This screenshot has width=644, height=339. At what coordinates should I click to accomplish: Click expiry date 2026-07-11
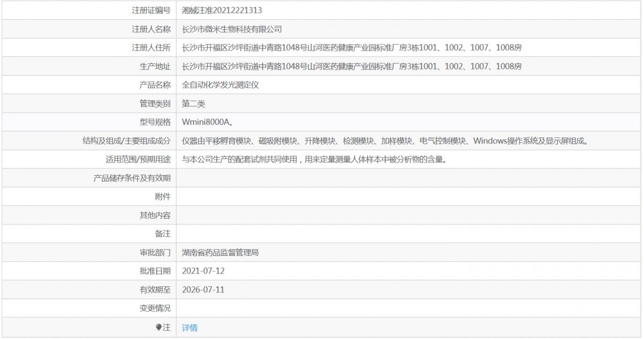point(203,290)
